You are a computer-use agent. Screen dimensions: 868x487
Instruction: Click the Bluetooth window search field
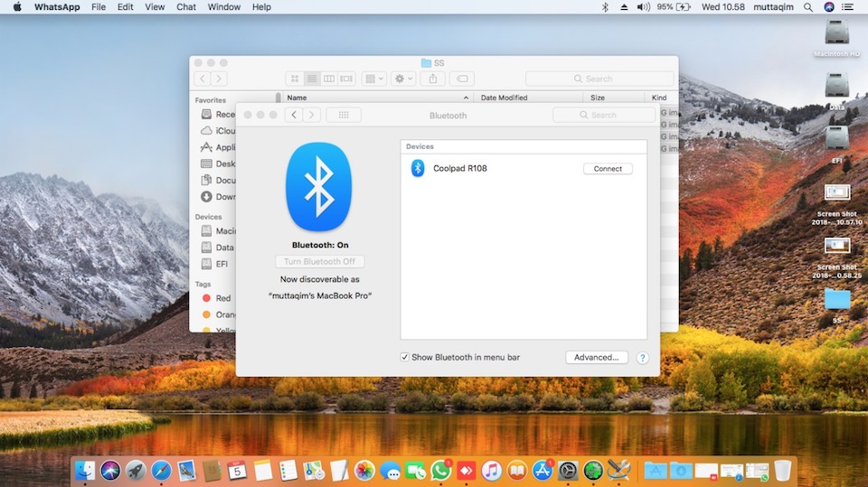pyautogui.click(x=604, y=115)
